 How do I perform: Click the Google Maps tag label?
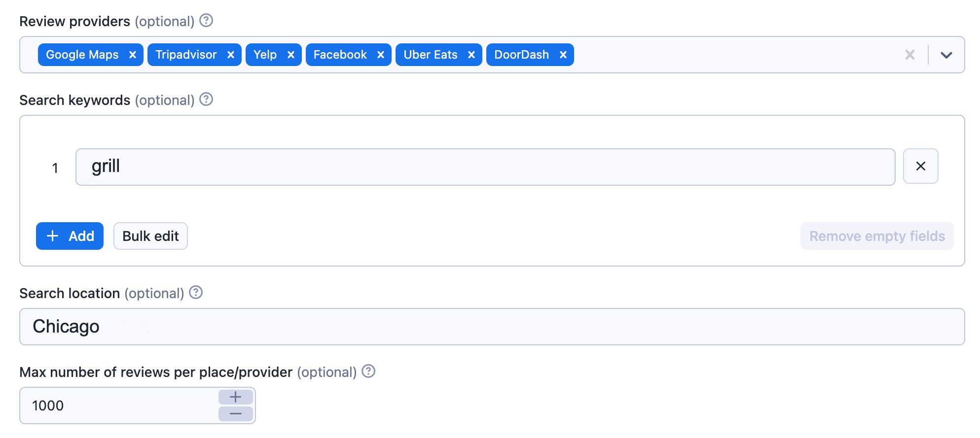[82, 55]
